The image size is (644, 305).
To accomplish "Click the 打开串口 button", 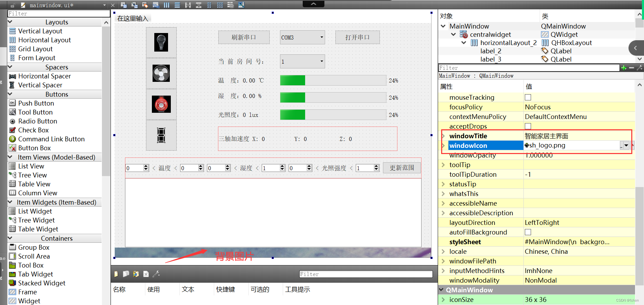I will (x=357, y=37).
